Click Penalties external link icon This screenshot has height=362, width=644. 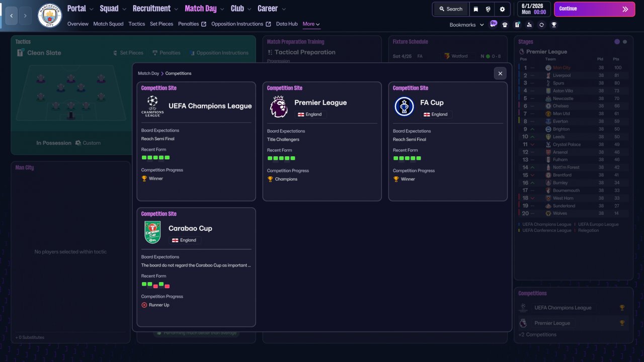pos(204,24)
